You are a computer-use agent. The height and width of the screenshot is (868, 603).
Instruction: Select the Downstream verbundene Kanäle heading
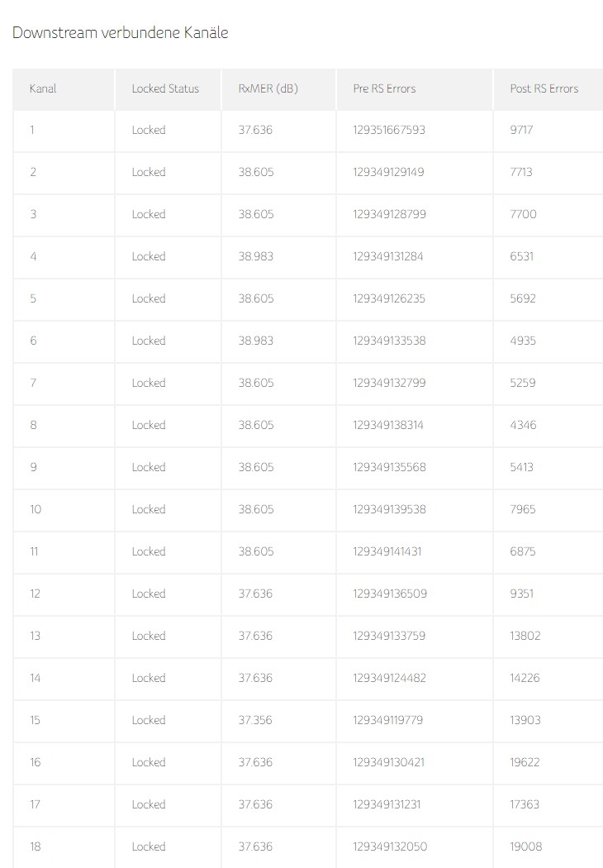[x=120, y=33]
